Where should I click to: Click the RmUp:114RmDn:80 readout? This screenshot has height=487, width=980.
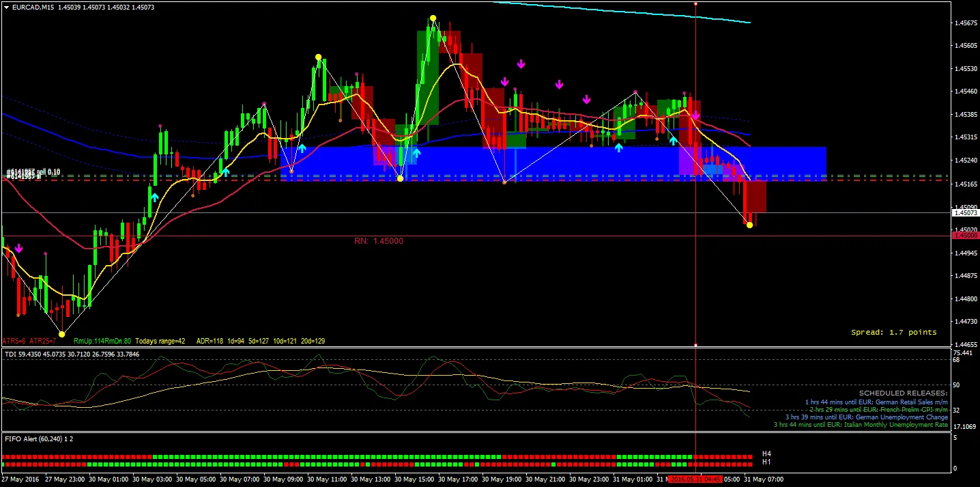tap(102, 341)
